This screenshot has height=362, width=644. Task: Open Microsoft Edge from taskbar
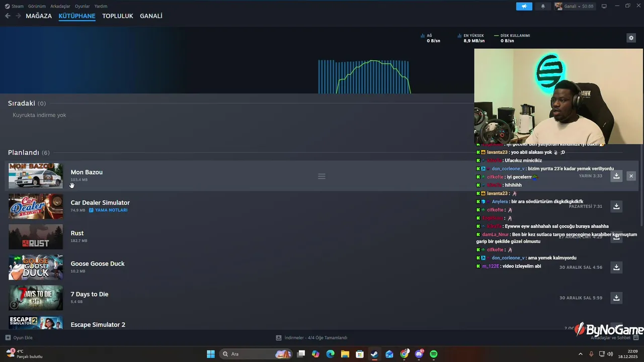pos(330,354)
